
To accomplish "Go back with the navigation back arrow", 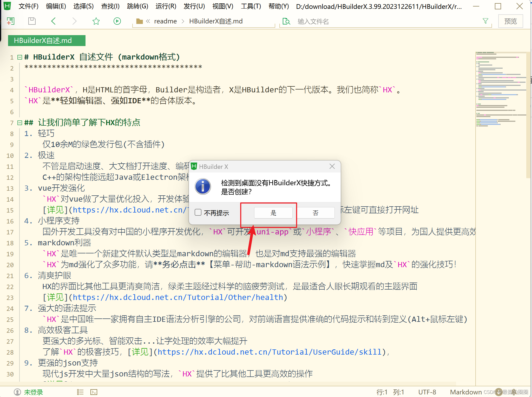I will (53, 21).
